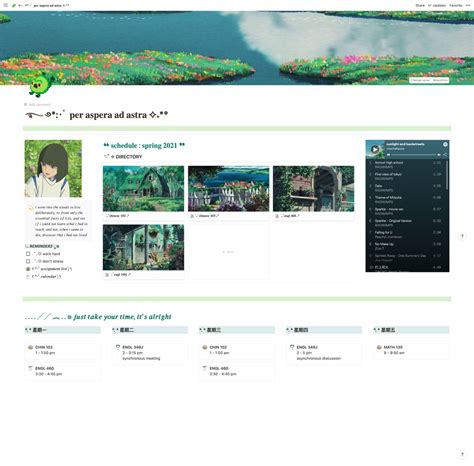Check the 'don't stress' reminder checkbox
This screenshot has width=474, height=466.
coord(28,261)
